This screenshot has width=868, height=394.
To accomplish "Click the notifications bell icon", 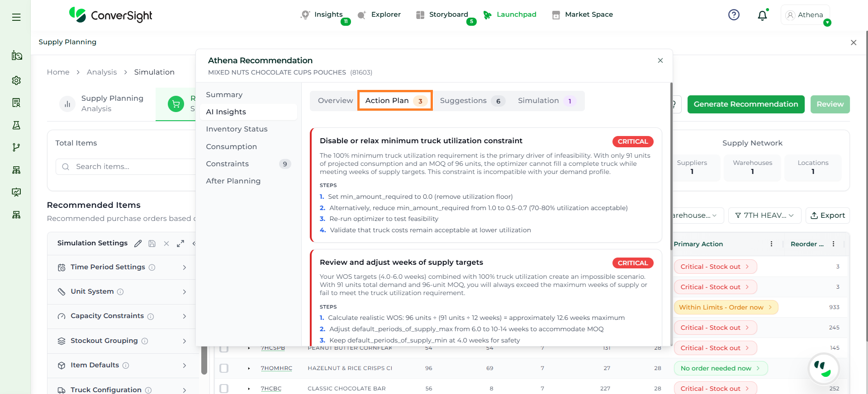I will (x=762, y=15).
